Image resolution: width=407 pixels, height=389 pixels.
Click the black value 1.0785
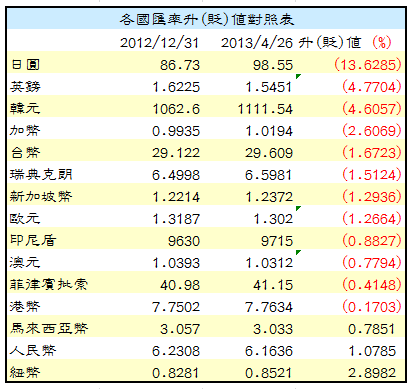(372, 351)
